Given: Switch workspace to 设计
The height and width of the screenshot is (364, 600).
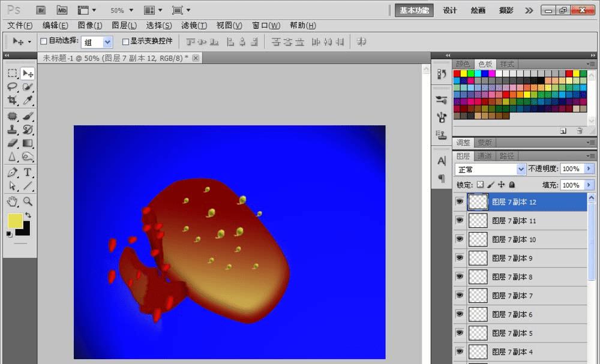Looking at the screenshot, I should pos(450,10).
